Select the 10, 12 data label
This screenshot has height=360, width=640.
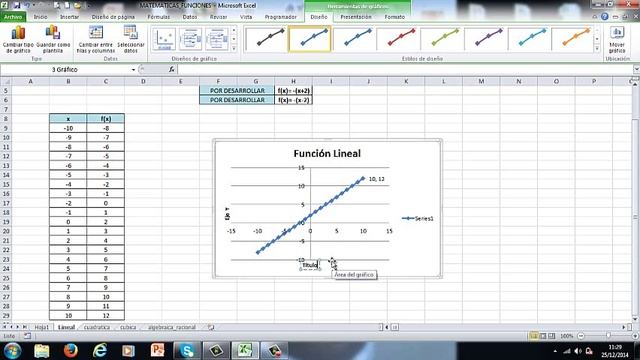[376, 179]
